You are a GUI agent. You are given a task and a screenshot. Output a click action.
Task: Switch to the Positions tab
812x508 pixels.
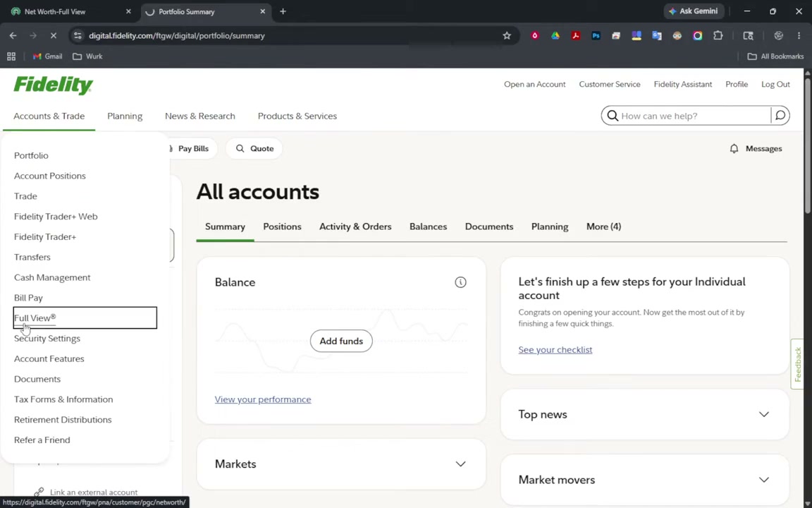click(282, 226)
